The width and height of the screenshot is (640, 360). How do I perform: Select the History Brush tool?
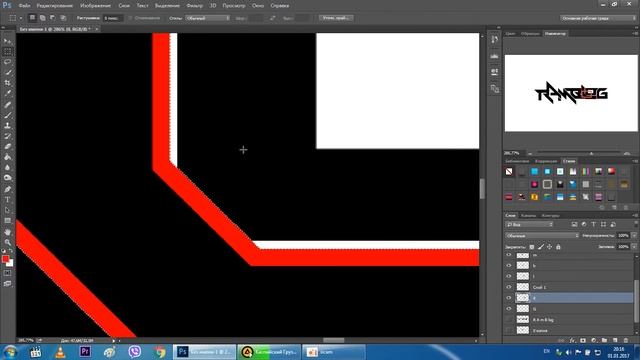(x=7, y=136)
